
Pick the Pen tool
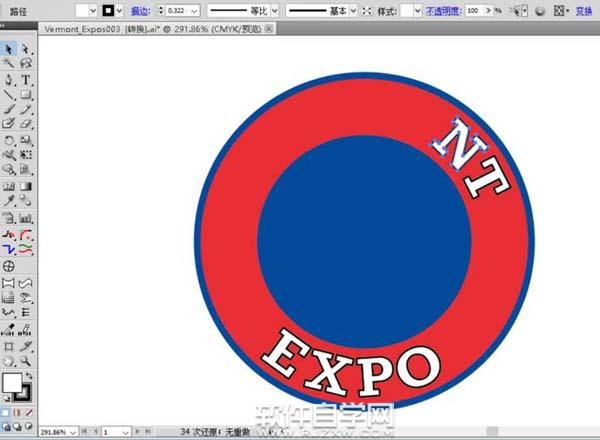pyautogui.click(x=9, y=80)
